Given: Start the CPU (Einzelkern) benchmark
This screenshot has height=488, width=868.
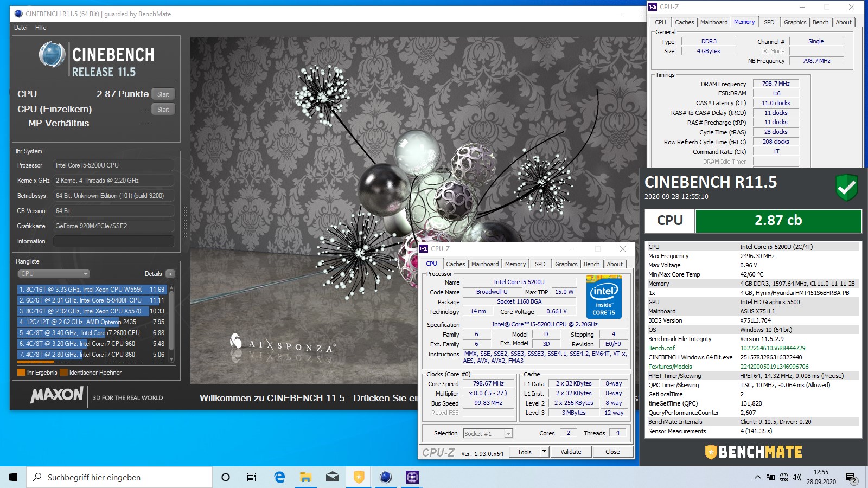Looking at the screenshot, I should pyautogui.click(x=163, y=109).
